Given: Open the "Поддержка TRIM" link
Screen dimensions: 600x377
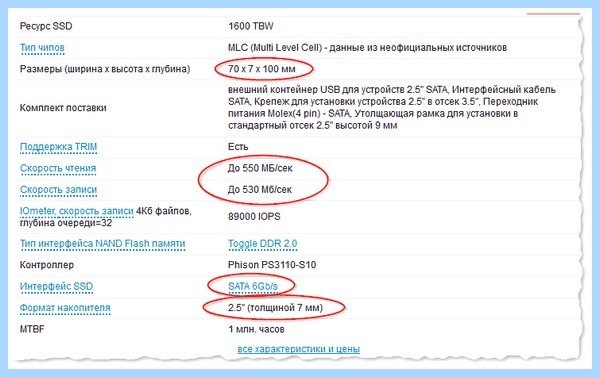Looking at the screenshot, I should point(58,147).
